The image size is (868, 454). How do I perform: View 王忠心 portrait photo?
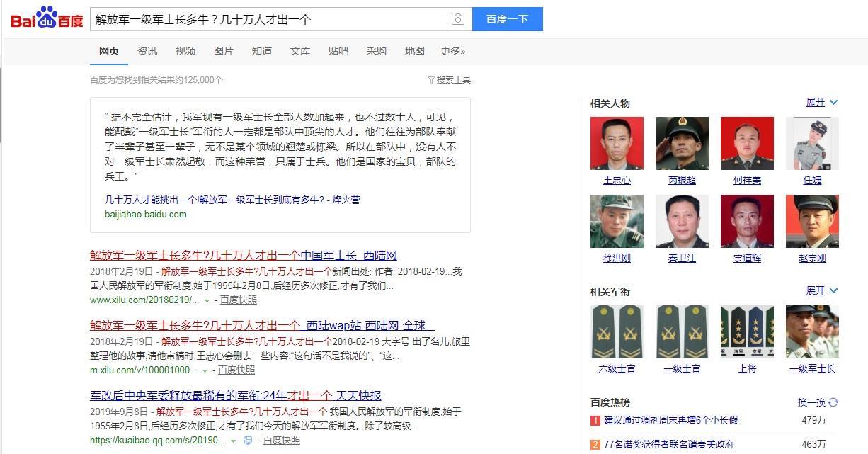617,143
